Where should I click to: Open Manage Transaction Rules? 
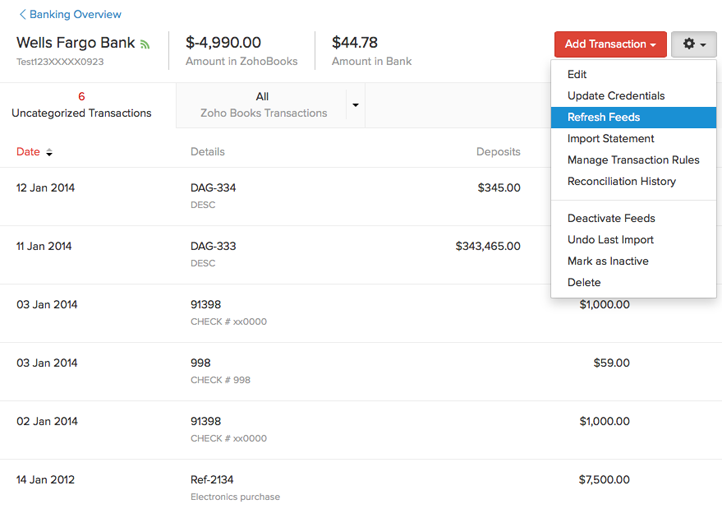click(633, 160)
